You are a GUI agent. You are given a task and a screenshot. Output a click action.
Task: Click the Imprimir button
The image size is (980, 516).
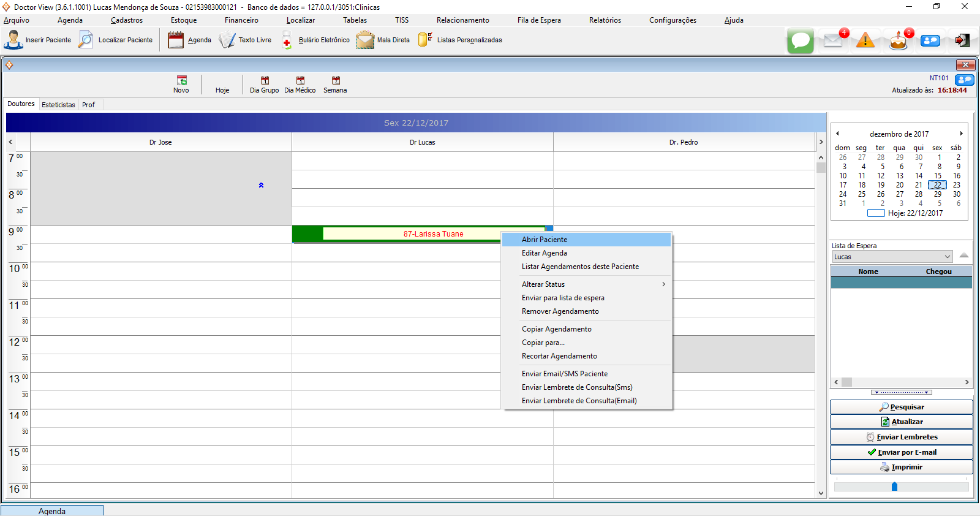coord(901,467)
